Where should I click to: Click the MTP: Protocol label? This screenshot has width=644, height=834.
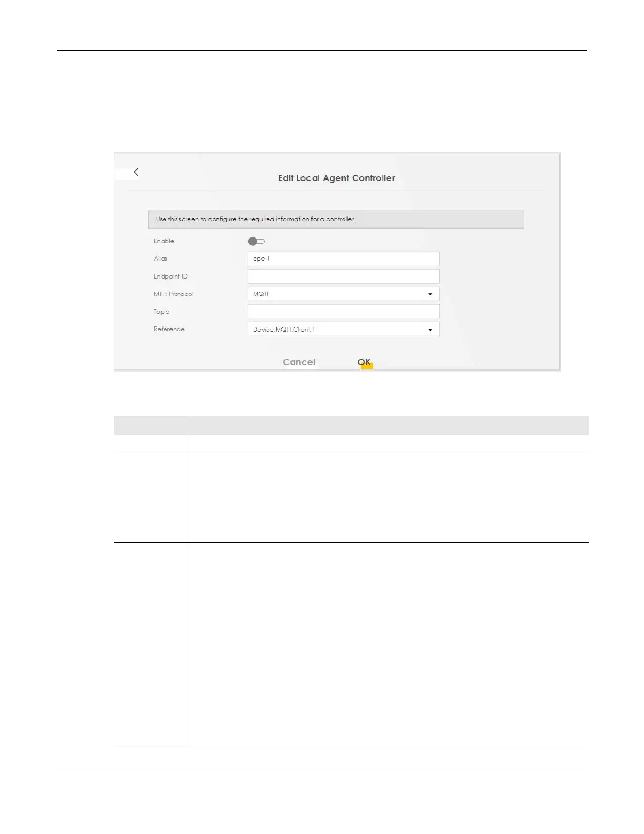click(174, 294)
